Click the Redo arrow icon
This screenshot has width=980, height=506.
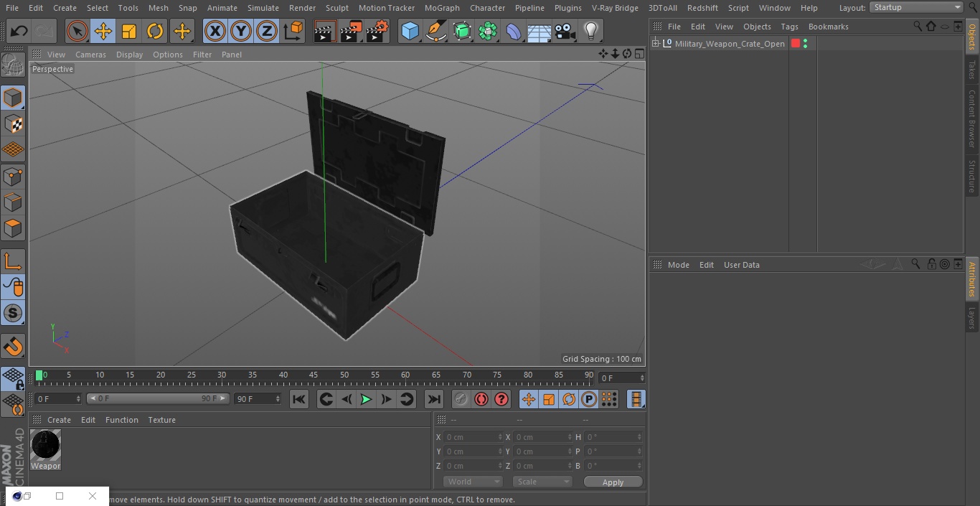pyautogui.click(x=44, y=32)
